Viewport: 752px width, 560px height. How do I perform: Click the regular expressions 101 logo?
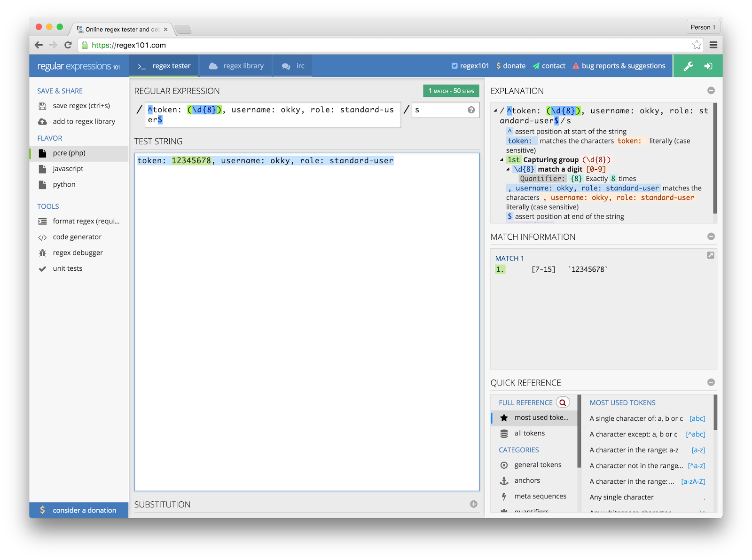click(78, 66)
